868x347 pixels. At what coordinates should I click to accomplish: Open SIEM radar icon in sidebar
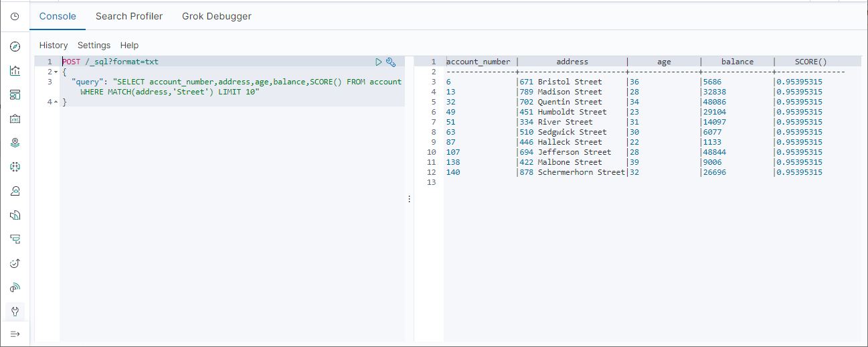(15, 287)
